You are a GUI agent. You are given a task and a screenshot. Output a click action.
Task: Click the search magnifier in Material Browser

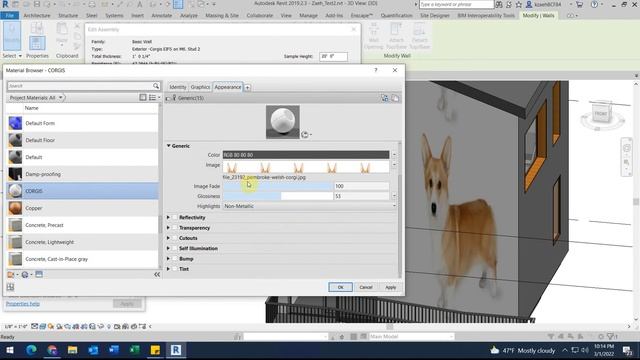pyautogui.click(x=156, y=86)
